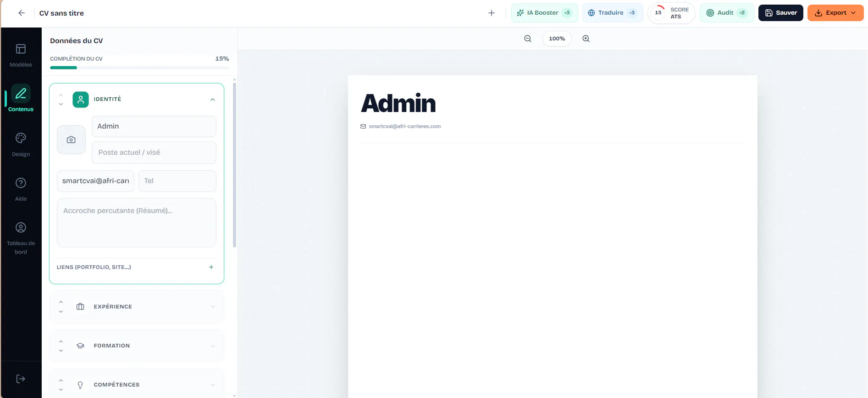View the ATS score indicator
The height and width of the screenshot is (398, 868).
click(671, 13)
